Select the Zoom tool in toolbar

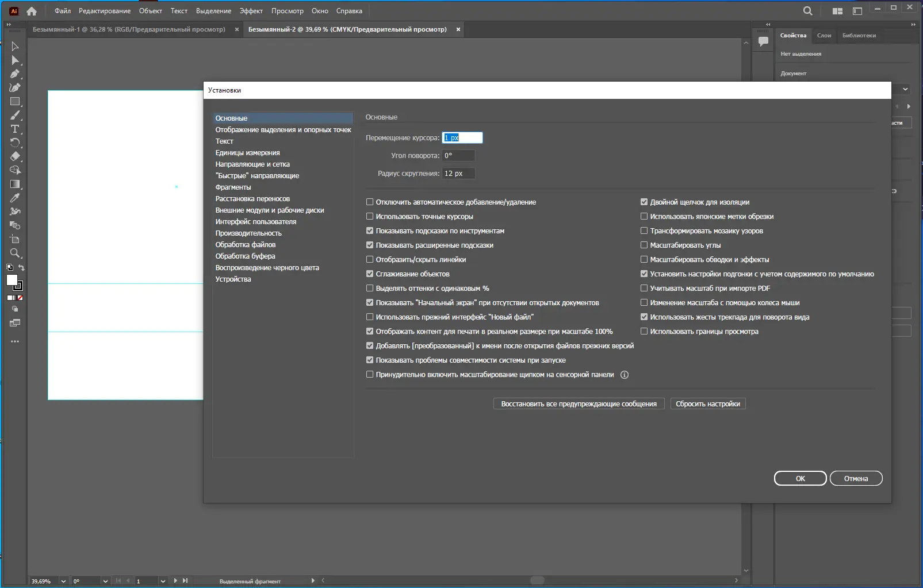[15, 253]
